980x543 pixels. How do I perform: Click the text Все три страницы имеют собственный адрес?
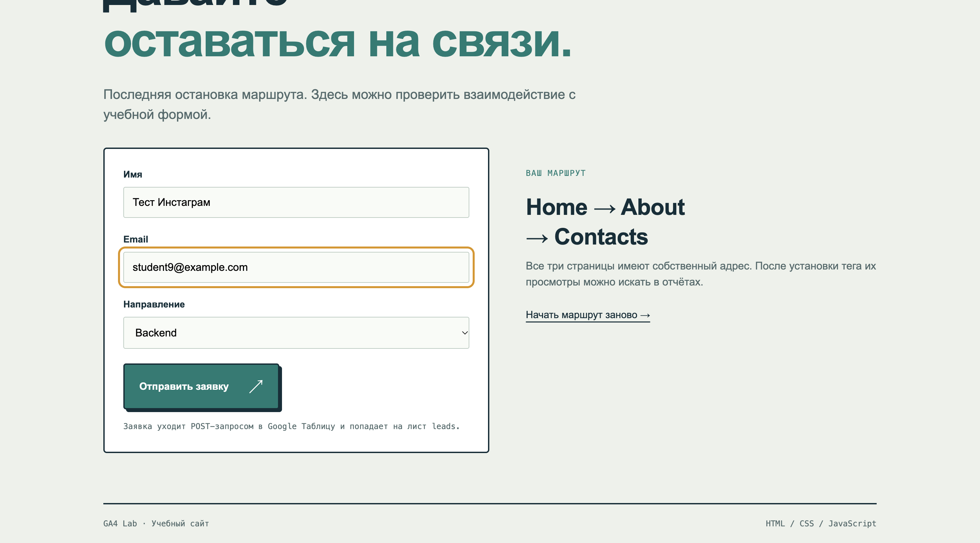(701, 274)
